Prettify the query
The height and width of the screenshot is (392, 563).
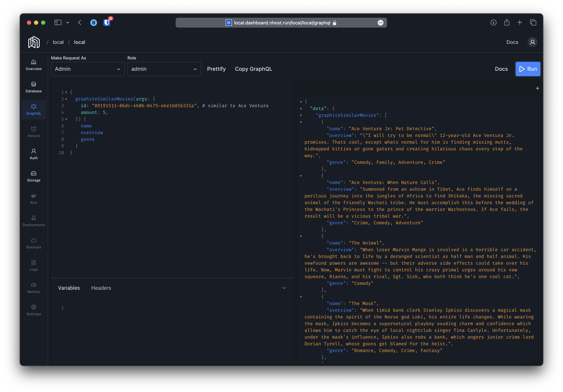point(216,69)
